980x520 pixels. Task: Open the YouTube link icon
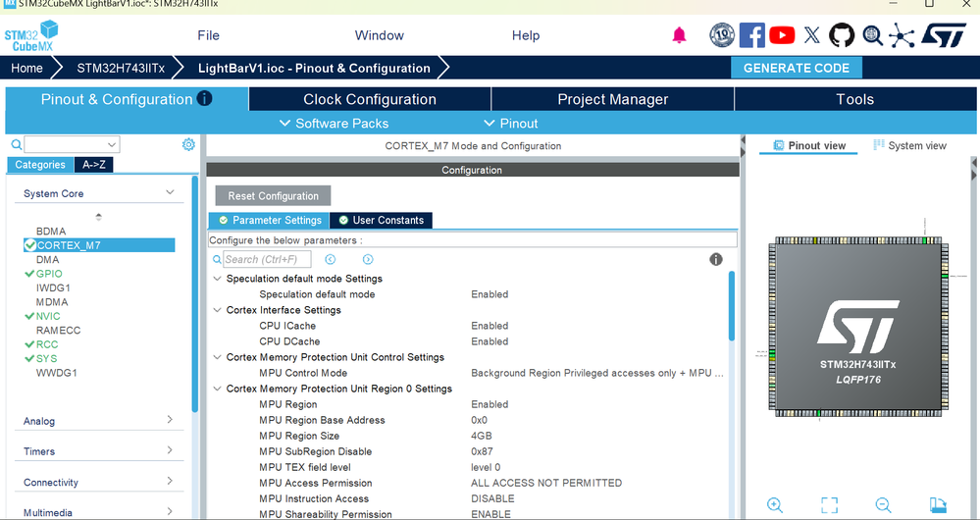782,35
